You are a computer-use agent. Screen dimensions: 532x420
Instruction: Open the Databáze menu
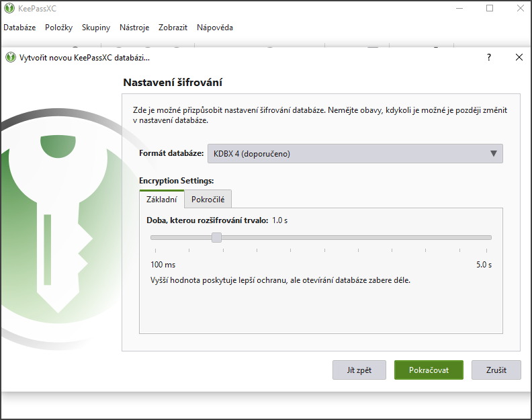tap(19, 28)
